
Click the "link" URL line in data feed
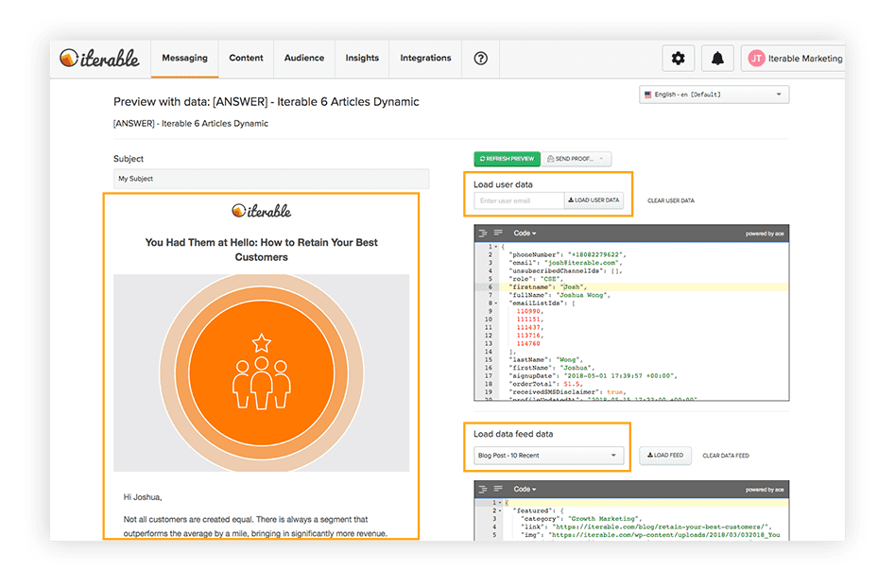[646, 527]
